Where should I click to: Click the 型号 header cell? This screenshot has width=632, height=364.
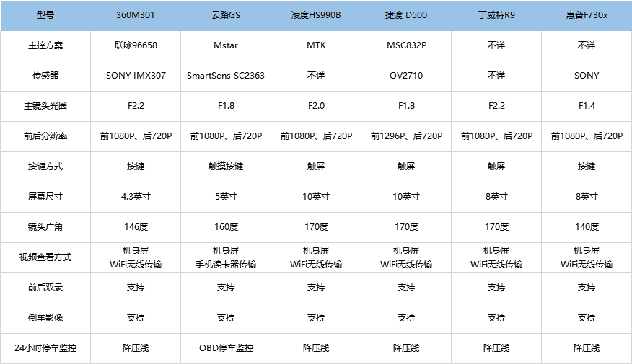point(45,15)
